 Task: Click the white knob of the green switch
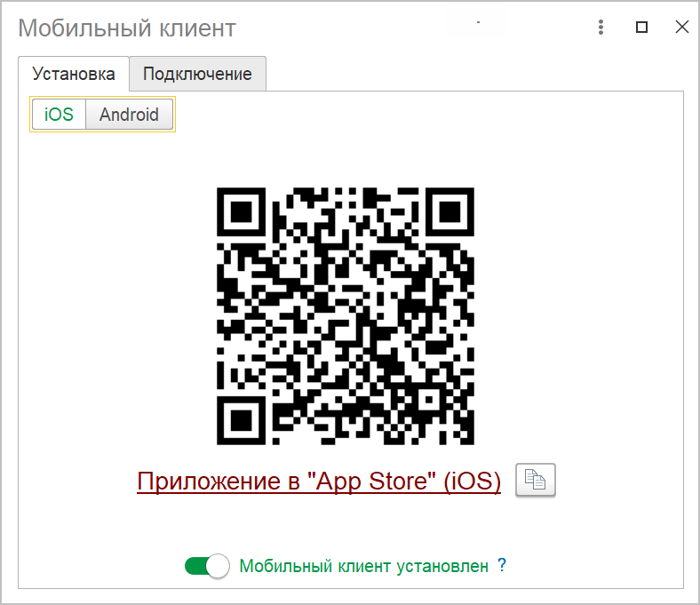(x=218, y=566)
